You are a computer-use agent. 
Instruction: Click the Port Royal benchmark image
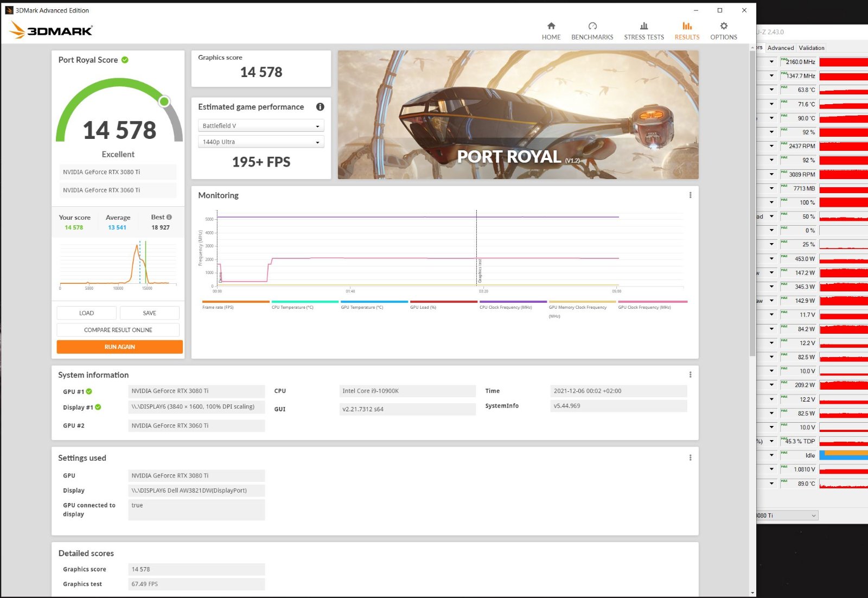(518, 115)
